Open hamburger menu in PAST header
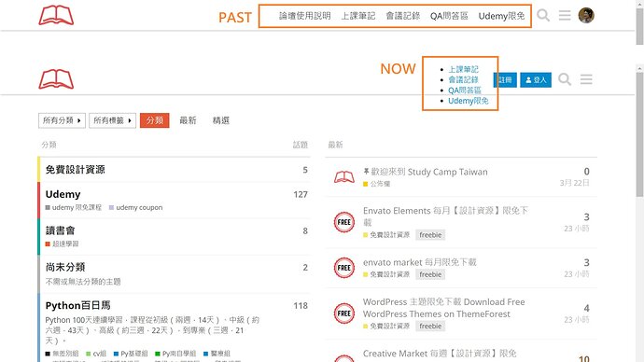 click(x=565, y=16)
